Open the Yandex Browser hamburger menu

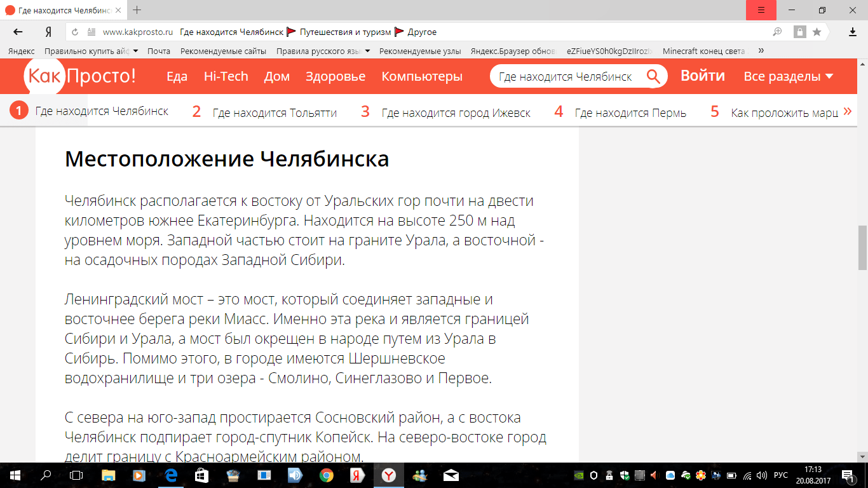pos(761,10)
